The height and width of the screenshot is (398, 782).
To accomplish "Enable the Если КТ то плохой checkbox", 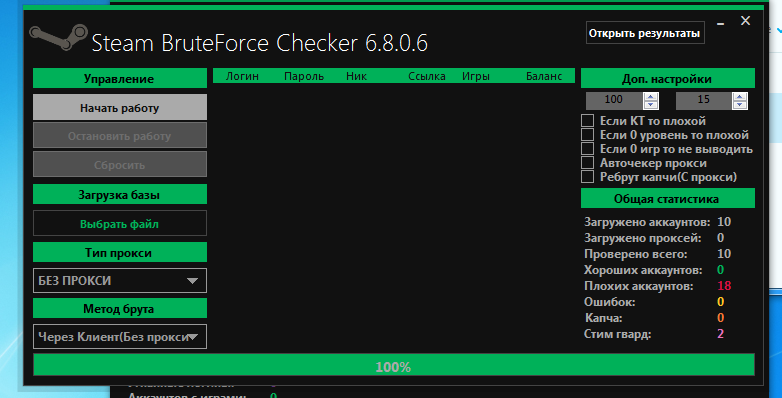I will point(587,121).
